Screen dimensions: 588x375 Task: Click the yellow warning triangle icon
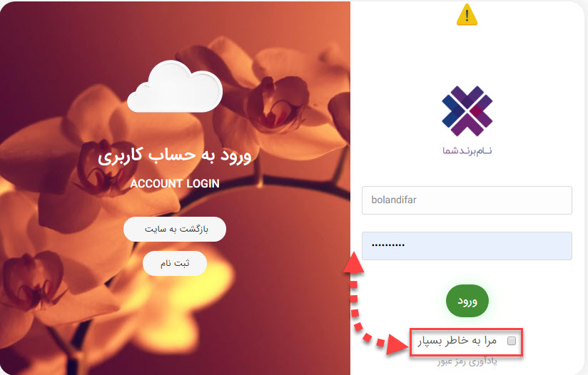[x=467, y=14]
